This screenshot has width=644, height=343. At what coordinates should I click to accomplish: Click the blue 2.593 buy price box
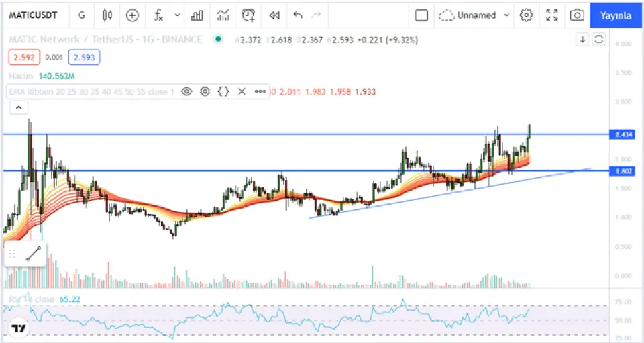tap(84, 58)
